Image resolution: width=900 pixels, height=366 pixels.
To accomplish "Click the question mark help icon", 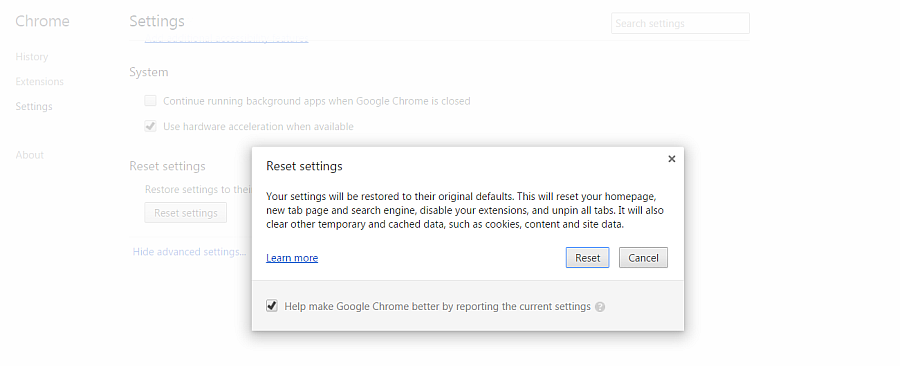I will (x=600, y=307).
